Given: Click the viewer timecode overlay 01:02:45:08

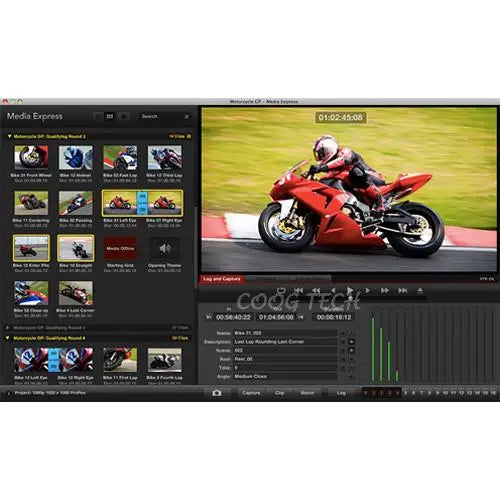Looking at the screenshot, I should tap(340, 117).
